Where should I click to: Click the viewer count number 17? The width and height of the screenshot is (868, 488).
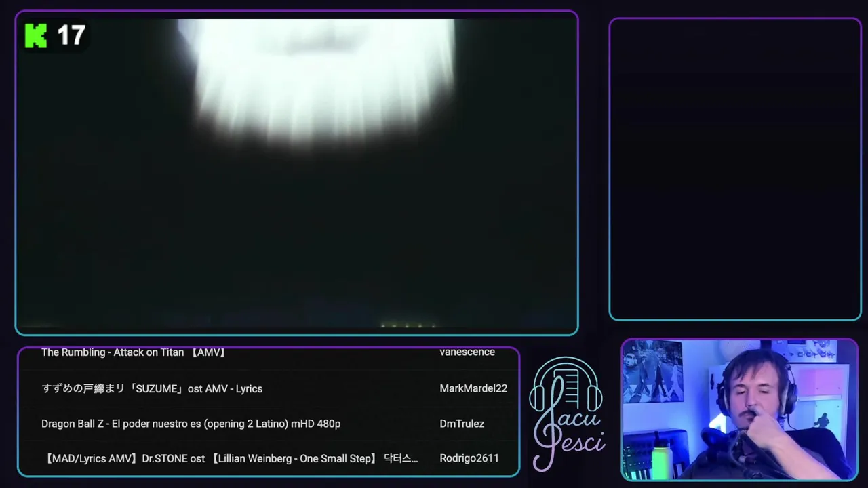pos(71,35)
